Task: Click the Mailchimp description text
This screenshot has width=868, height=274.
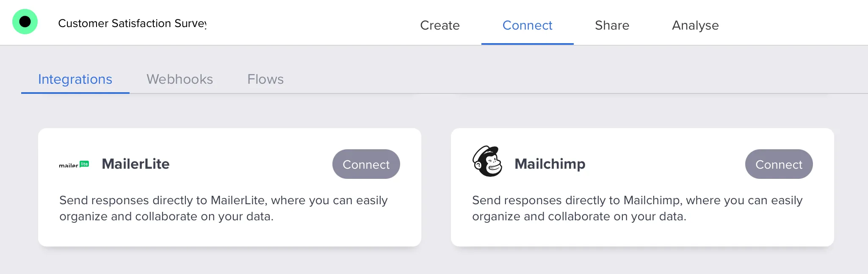Action: (637, 208)
